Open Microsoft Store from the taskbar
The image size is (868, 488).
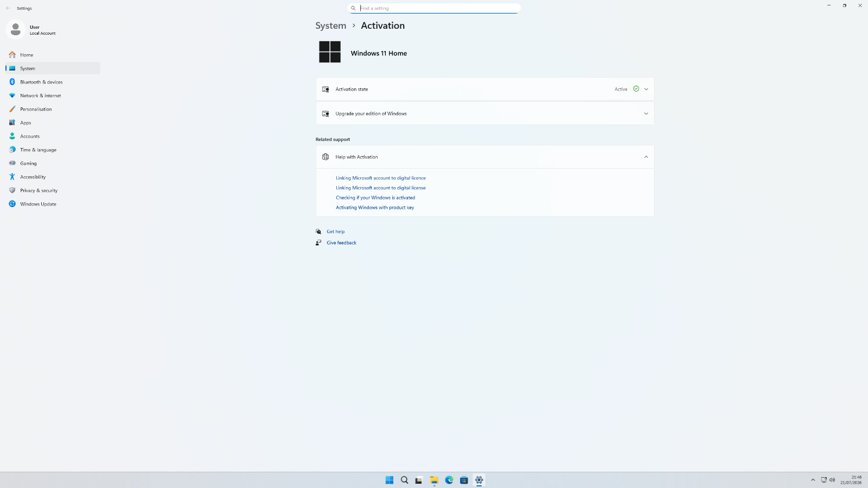[464, 480]
